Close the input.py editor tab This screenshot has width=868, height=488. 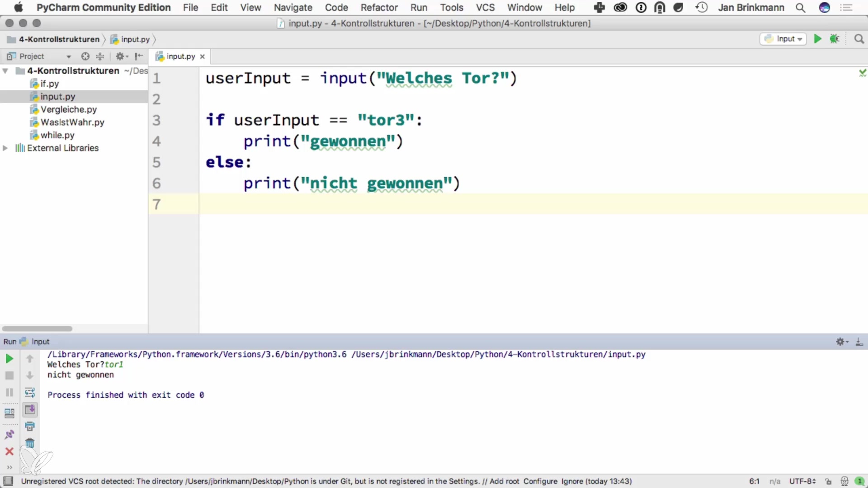coord(203,56)
